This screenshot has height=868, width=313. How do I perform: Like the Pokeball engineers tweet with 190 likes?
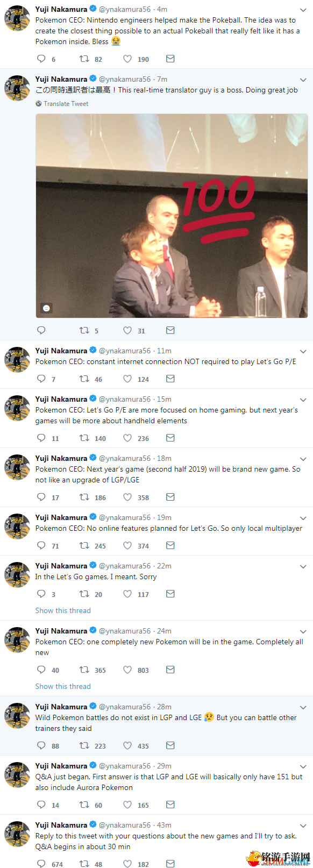pyautogui.click(x=127, y=59)
